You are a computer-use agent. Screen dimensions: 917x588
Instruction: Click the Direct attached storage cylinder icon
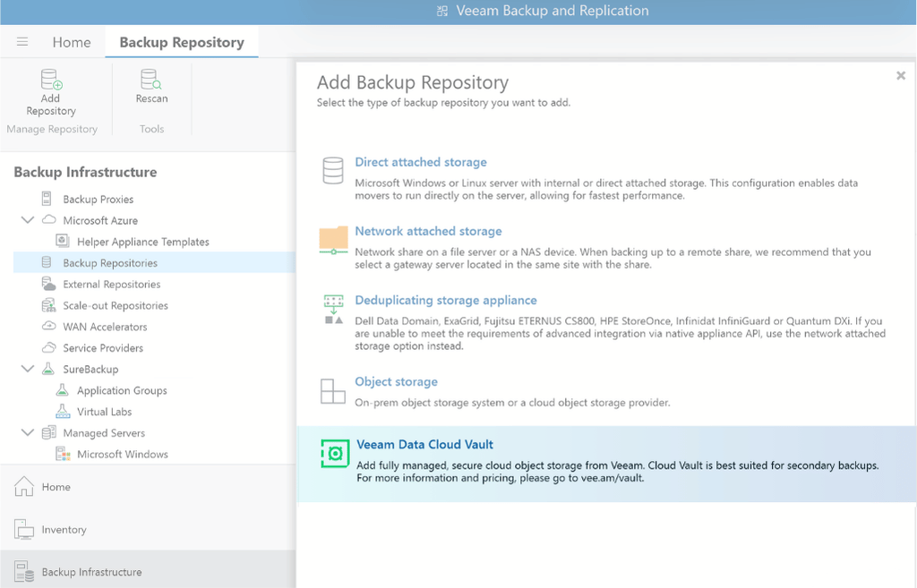pyautogui.click(x=333, y=171)
